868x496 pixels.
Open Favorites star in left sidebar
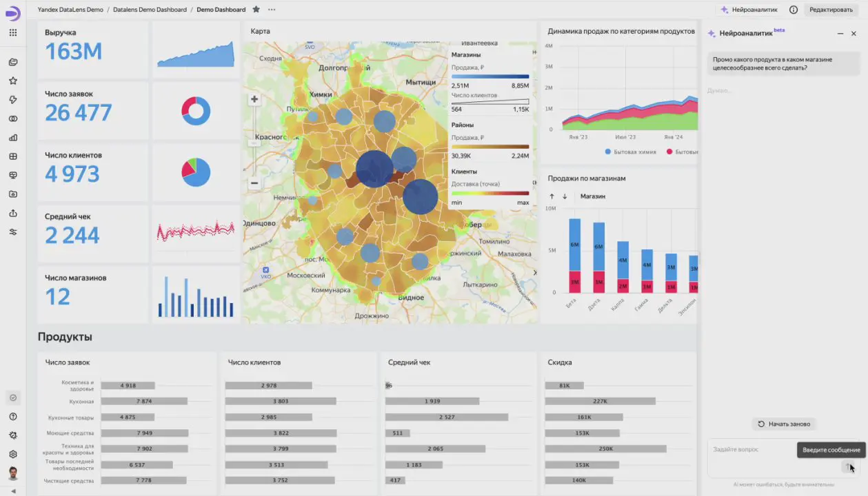pyautogui.click(x=13, y=81)
